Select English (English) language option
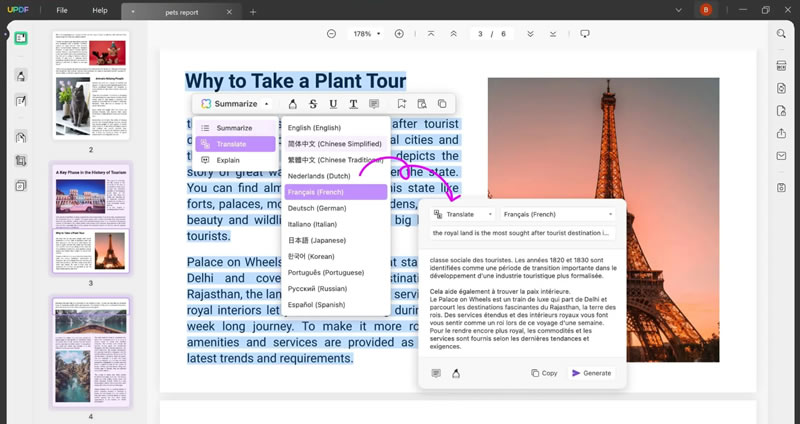Image resolution: width=800 pixels, height=424 pixels. tap(336, 128)
